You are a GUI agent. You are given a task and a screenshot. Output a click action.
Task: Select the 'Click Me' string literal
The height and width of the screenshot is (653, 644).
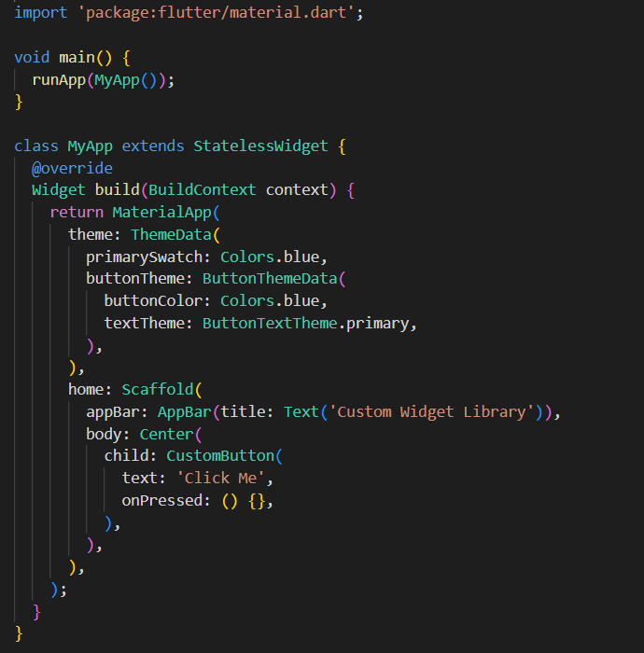[x=220, y=478]
